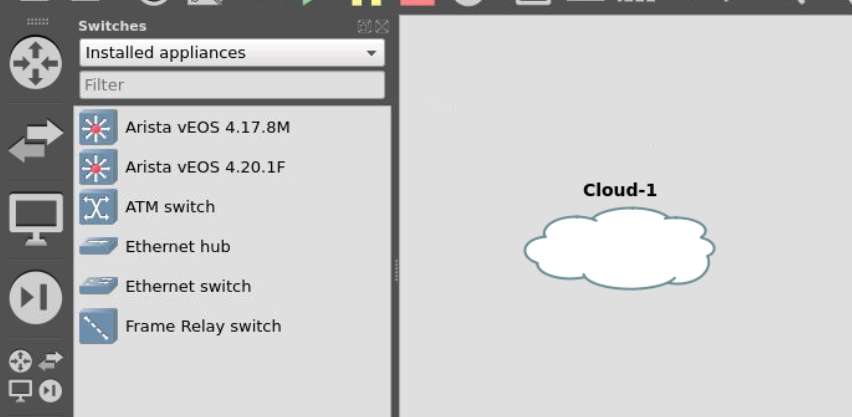Click the ATM switch icon

[98, 207]
